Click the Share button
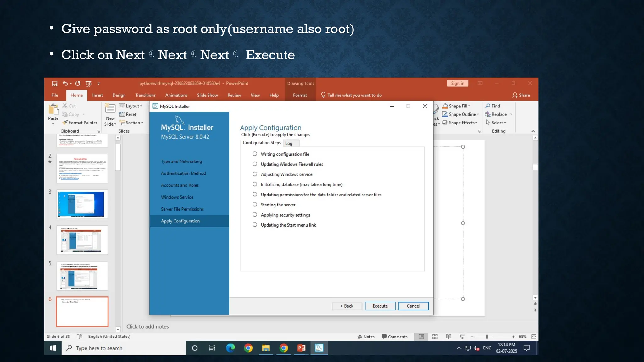 (x=521, y=95)
